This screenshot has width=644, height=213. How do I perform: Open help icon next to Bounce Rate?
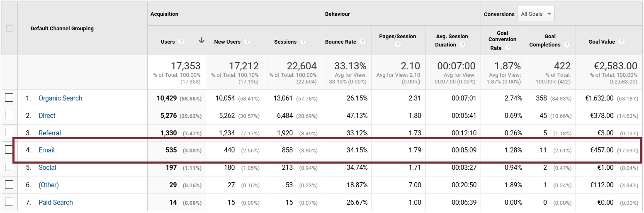(x=363, y=42)
